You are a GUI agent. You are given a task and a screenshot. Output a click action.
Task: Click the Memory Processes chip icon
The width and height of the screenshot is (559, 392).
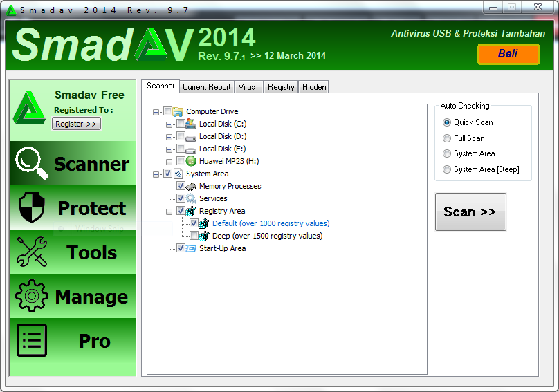point(191,187)
